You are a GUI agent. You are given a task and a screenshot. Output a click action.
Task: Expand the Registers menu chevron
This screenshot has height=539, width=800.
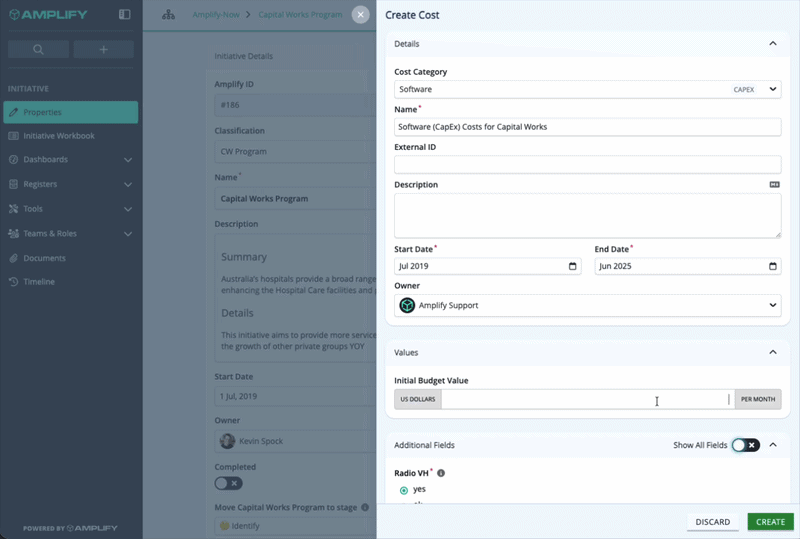tap(128, 184)
